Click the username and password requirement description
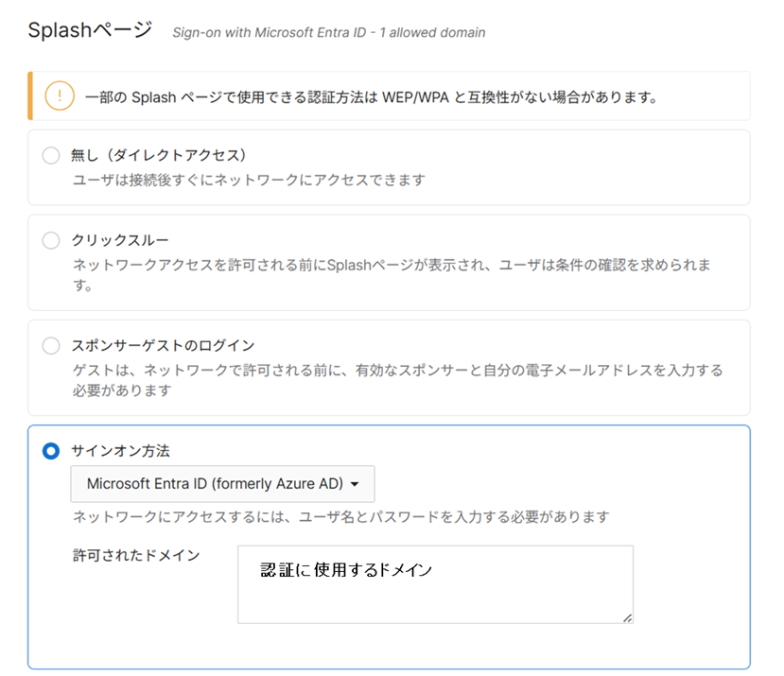This screenshot has height=676, width=784. pos(340,517)
